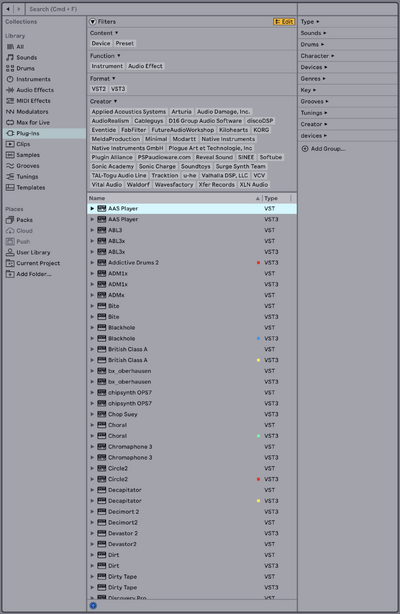Toggle the Device content filter
The image size is (400, 614).
(x=101, y=43)
